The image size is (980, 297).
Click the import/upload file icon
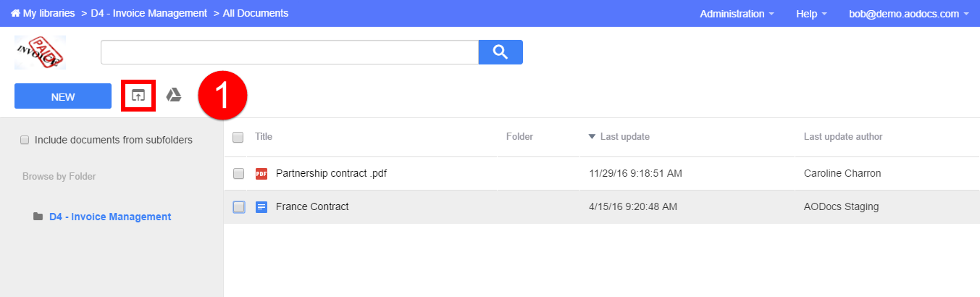pyautogui.click(x=138, y=96)
